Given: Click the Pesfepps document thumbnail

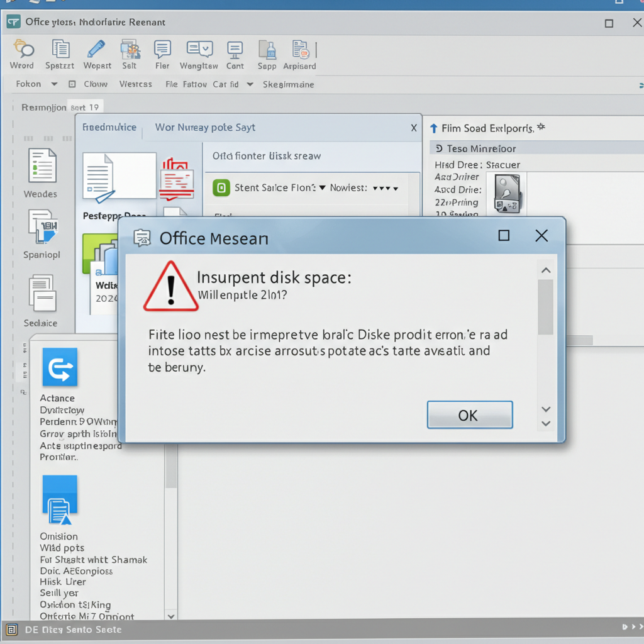Looking at the screenshot, I should tap(119, 177).
